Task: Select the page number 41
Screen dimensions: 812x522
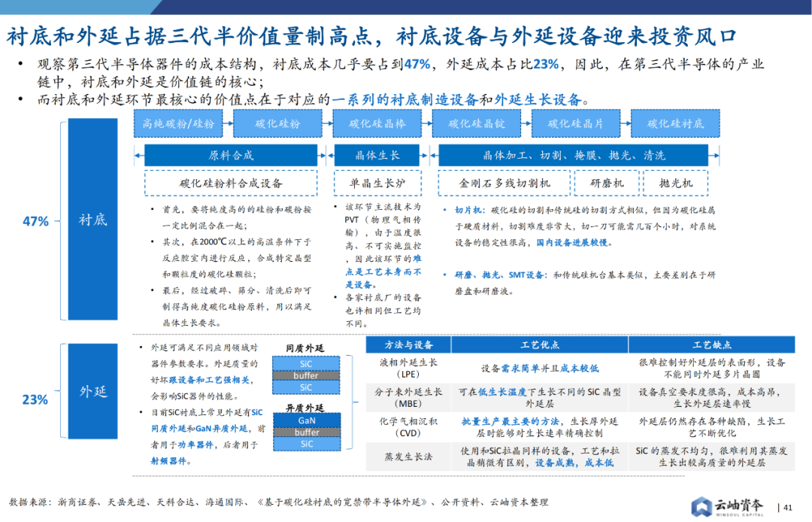Action: click(788, 508)
